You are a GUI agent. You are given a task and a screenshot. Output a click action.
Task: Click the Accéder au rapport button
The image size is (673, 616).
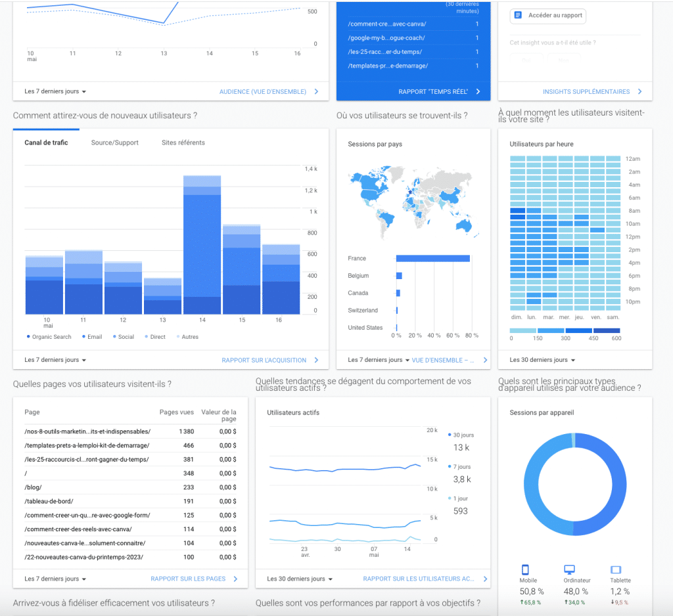point(548,16)
